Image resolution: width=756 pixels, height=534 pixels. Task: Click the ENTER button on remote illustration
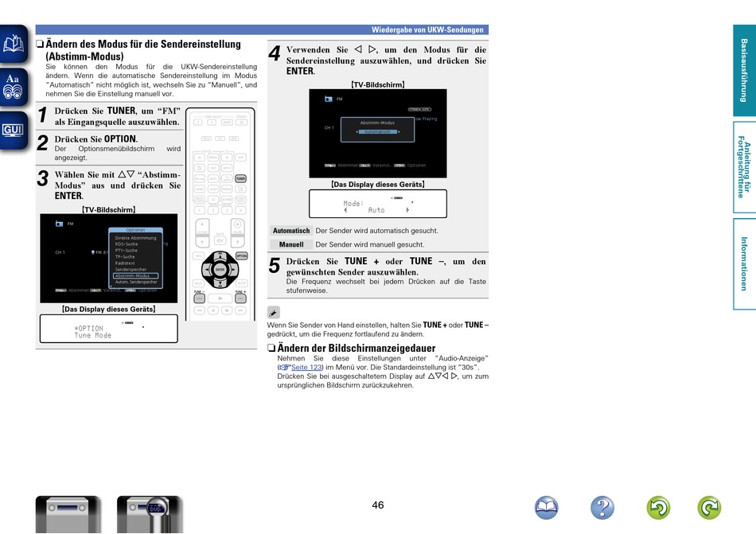click(x=220, y=270)
